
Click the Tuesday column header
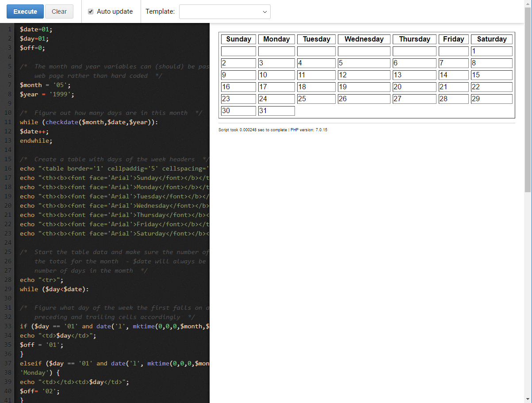pos(316,39)
